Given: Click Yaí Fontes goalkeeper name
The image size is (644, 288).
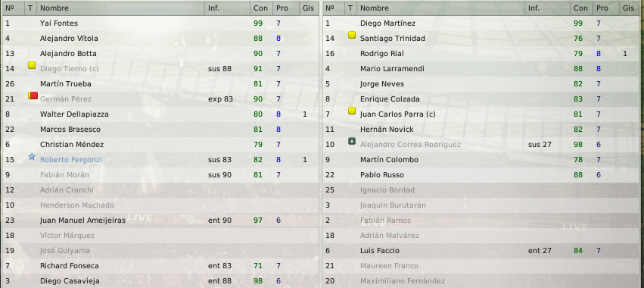Looking at the screenshot, I should point(59,23).
